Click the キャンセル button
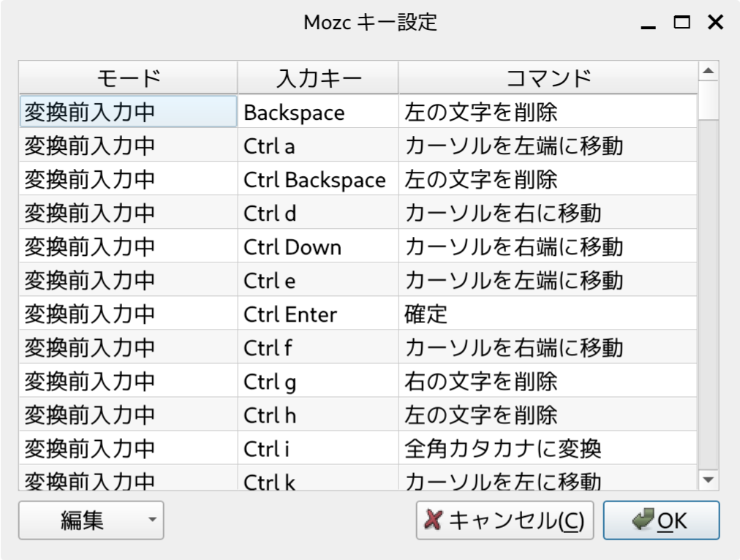 point(505,521)
